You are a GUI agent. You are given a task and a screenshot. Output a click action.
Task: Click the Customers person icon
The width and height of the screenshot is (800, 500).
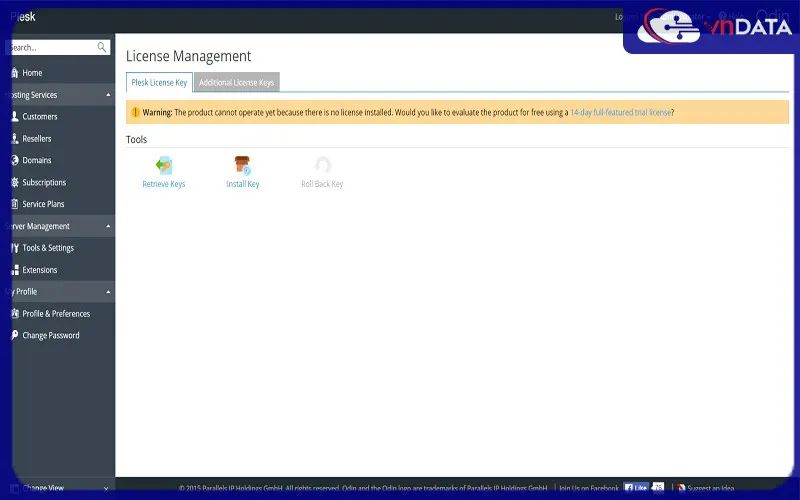(15, 116)
